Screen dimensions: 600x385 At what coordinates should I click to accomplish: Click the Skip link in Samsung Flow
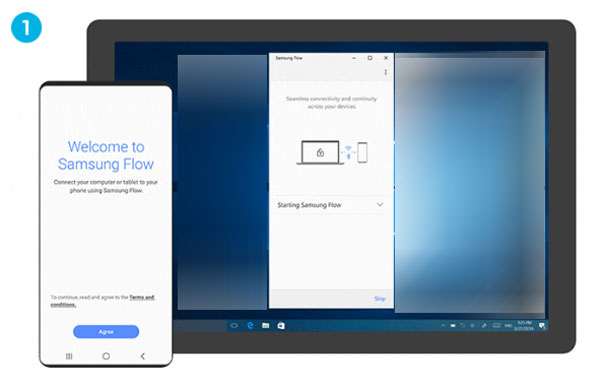[380, 299]
